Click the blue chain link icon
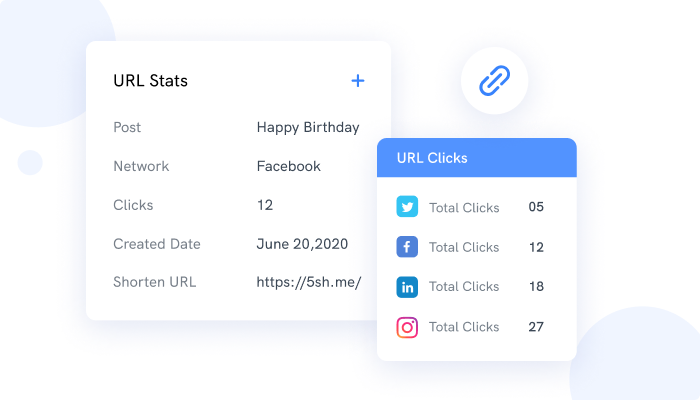700x400 pixels. pyautogui.click(x=494, y=81)
